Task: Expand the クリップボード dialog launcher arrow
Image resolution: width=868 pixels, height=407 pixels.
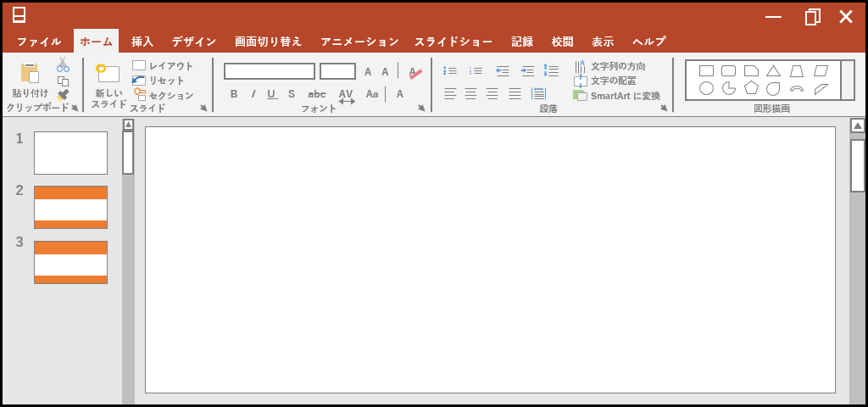Action: click(x=75, y=108)
